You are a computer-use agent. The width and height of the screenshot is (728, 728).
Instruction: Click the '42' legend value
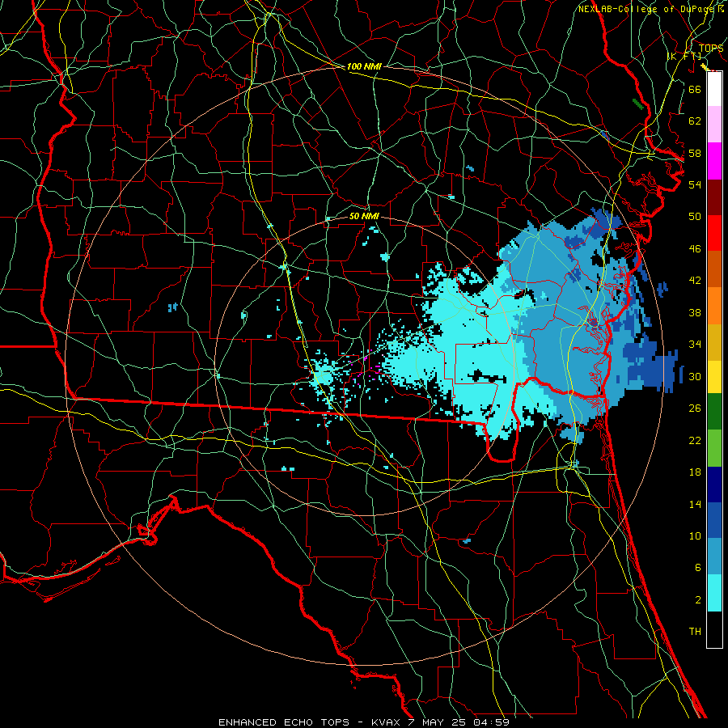tap(695, 281)
